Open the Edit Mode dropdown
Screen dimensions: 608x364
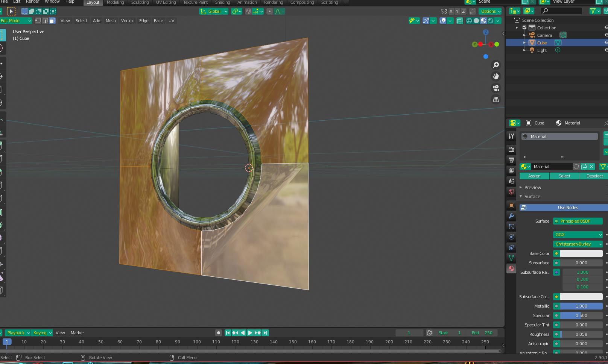pos(16,21)
